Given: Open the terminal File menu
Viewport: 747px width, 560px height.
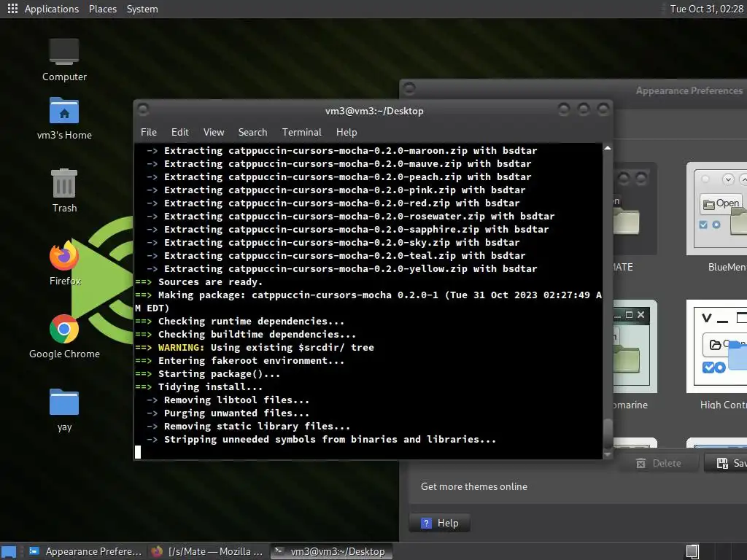Looking at the screenshot, I should 149,132.
